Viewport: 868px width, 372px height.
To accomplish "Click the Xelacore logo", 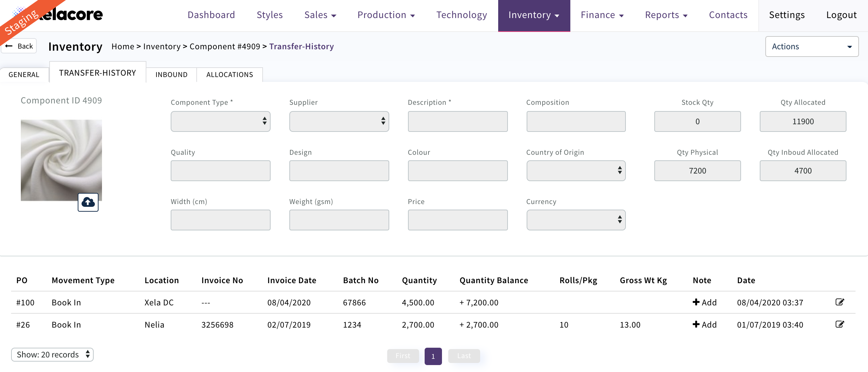I will click(x=69, y=15).
